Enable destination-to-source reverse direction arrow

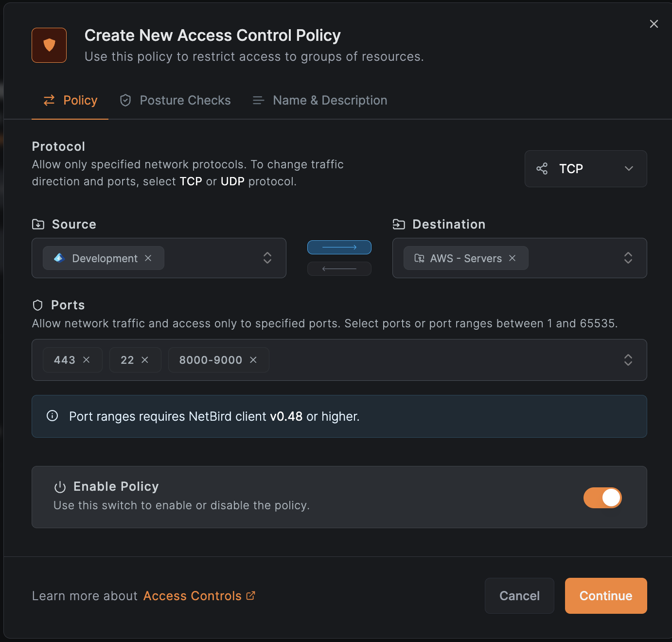click(339, 268)
